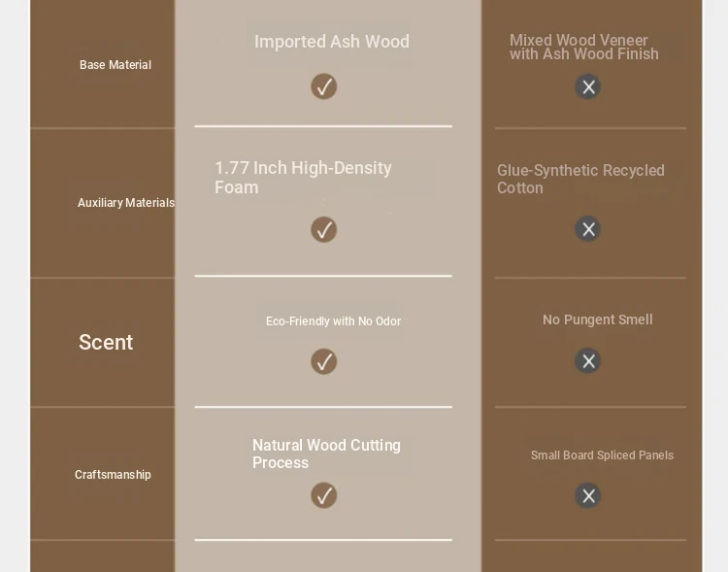Click the Glue-Synthetic Recycled Cotton text
The height and width of the screenshot is (572, 728).
point(580,179)
